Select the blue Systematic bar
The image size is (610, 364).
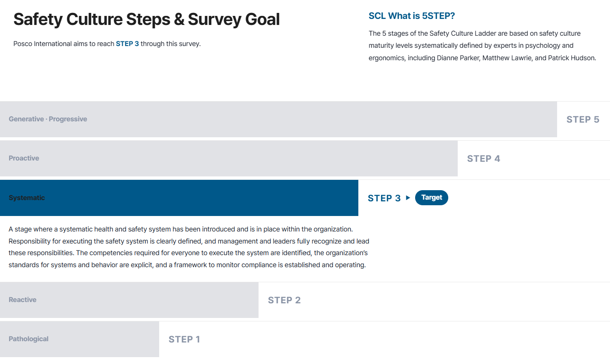click(179, 198)
